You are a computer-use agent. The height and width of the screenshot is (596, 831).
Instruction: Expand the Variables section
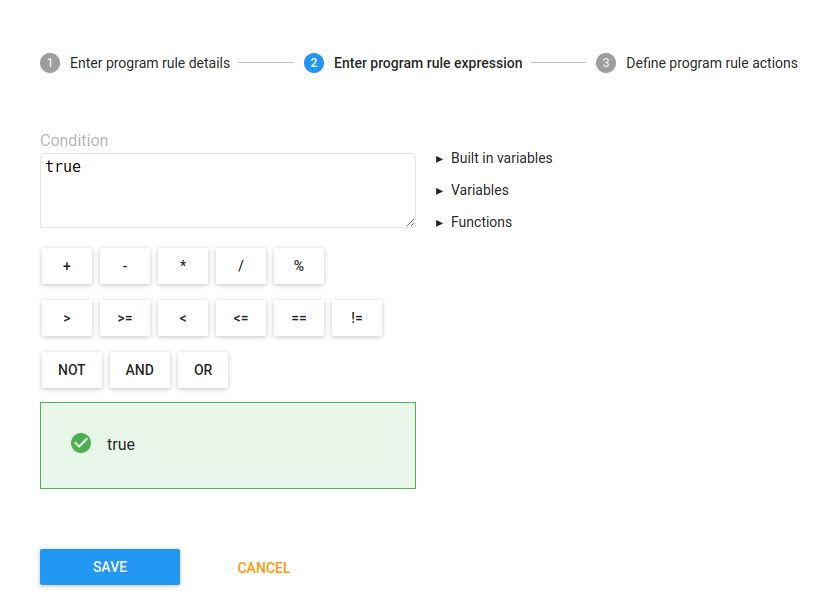[472, 190]
